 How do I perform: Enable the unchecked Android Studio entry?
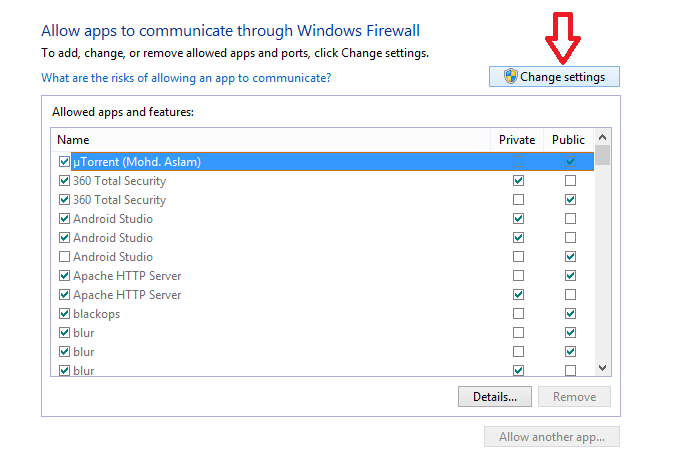(65, 257)
